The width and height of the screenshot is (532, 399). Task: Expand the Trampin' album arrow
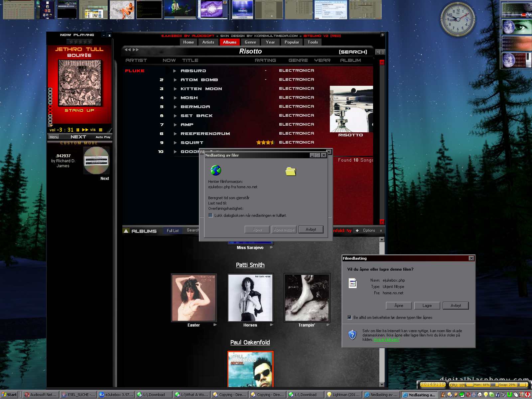click(328, 325)
